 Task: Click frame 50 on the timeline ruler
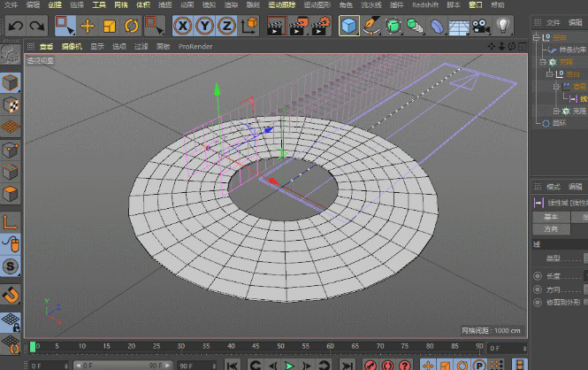[280, 347]
